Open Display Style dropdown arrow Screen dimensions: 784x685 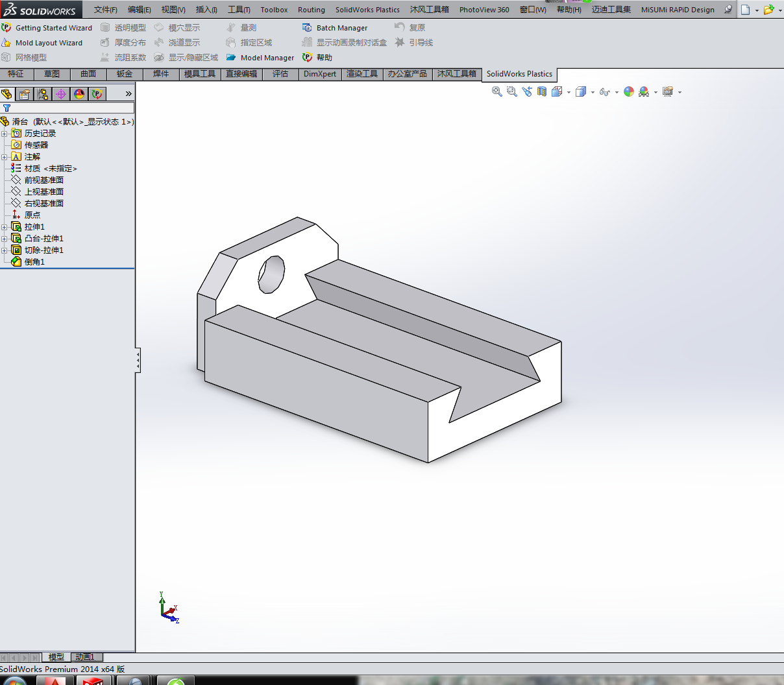593,92
